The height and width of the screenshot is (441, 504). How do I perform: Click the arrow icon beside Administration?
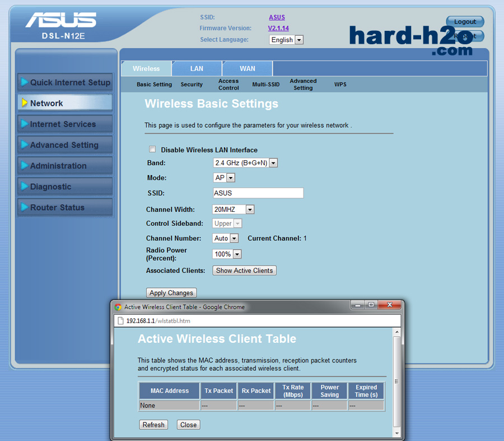(x=24, y=166)
